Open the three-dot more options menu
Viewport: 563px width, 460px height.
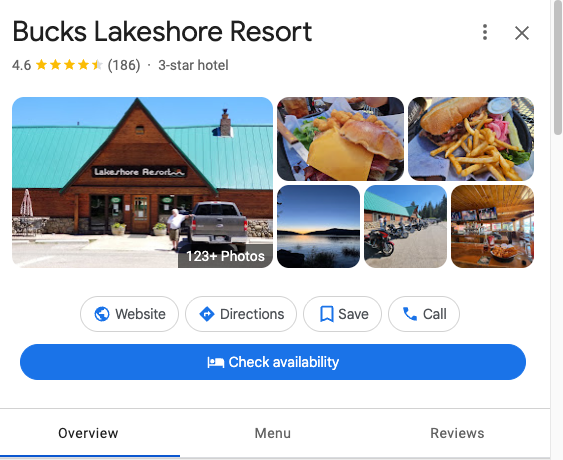[x=485, y=32]
